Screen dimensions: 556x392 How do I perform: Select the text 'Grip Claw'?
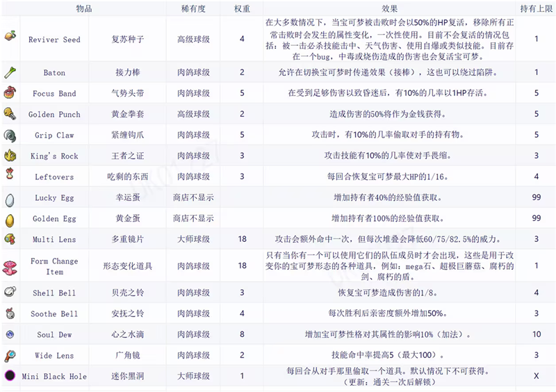tap(54, 135)
